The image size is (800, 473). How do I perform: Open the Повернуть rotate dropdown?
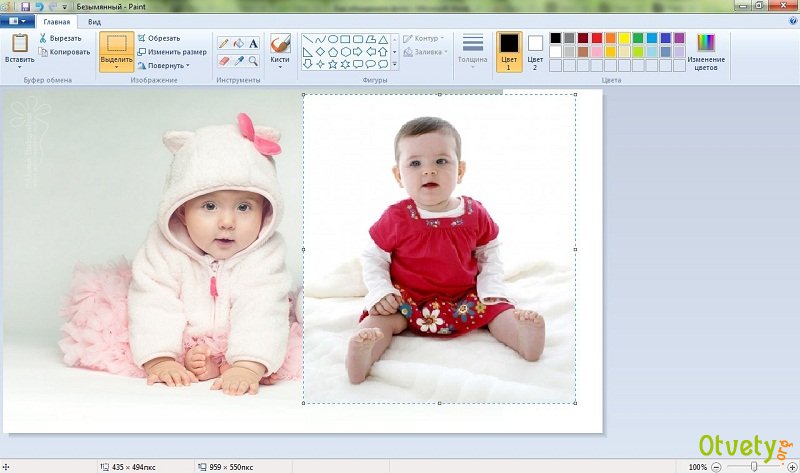click(167, 65)
